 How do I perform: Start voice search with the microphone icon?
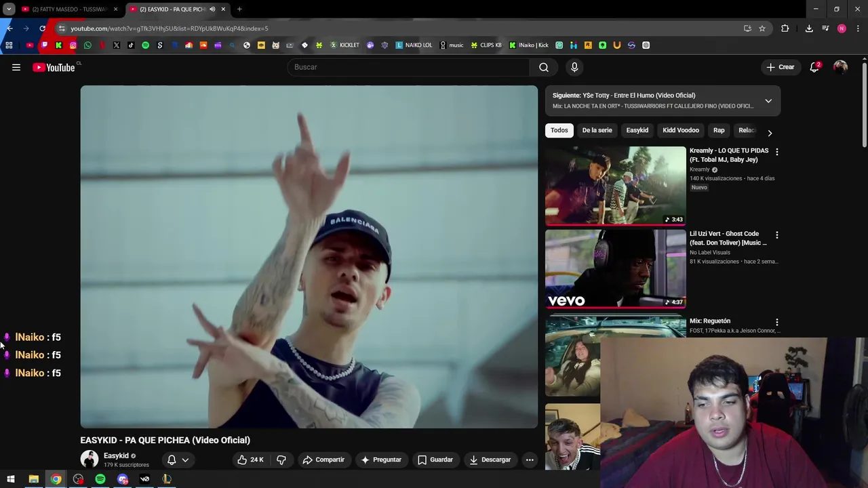pyautogui.click(x=574, y=67)
